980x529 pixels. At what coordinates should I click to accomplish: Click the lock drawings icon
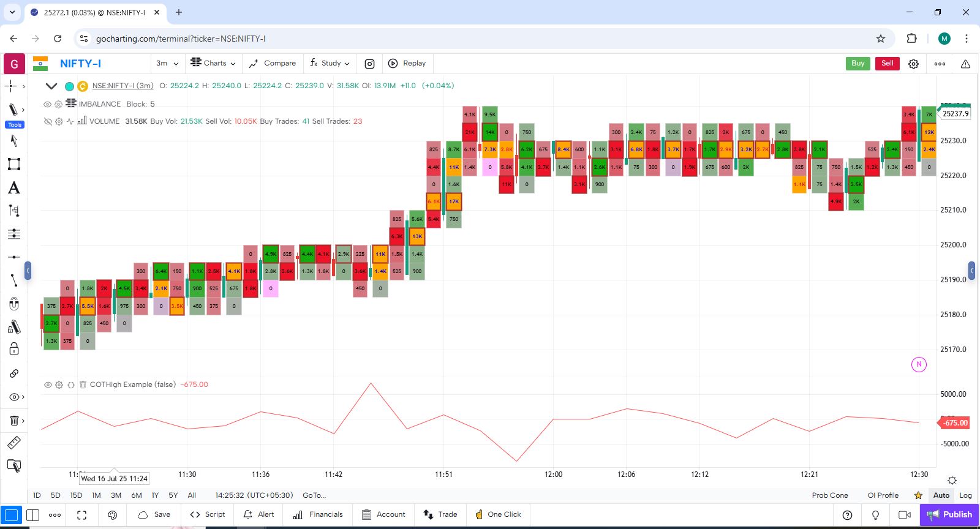coord(13,349)
